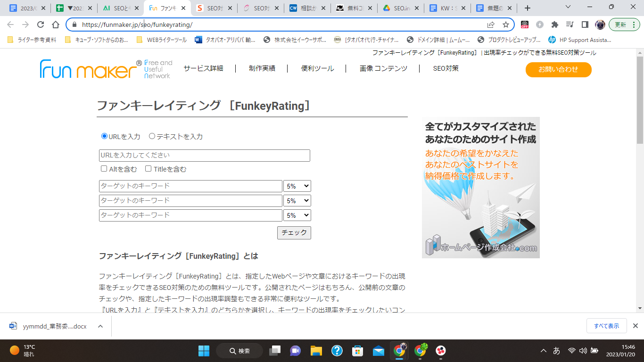Launch the chat app from taskbar
The height and width of the screenshot is (362, 644).
click(x=296, y=351)
